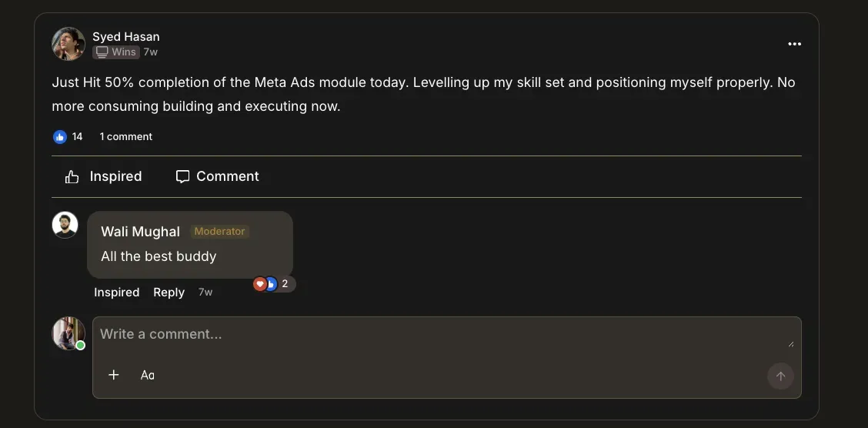The height and width of the screenshot is (428, 868).
Task: Click Inspired under Wali's comment
Action: pyautogui.click(x=117, y=293)
